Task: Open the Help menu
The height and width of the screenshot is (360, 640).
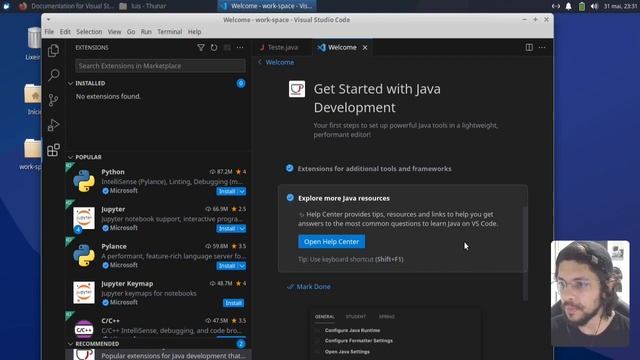Action: click(194, 32)
